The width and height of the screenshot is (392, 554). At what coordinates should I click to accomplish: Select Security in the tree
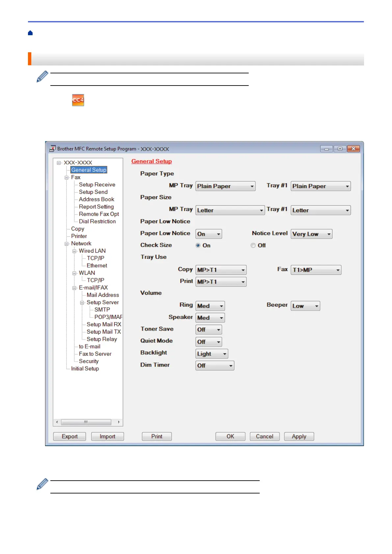click(89, 361)
